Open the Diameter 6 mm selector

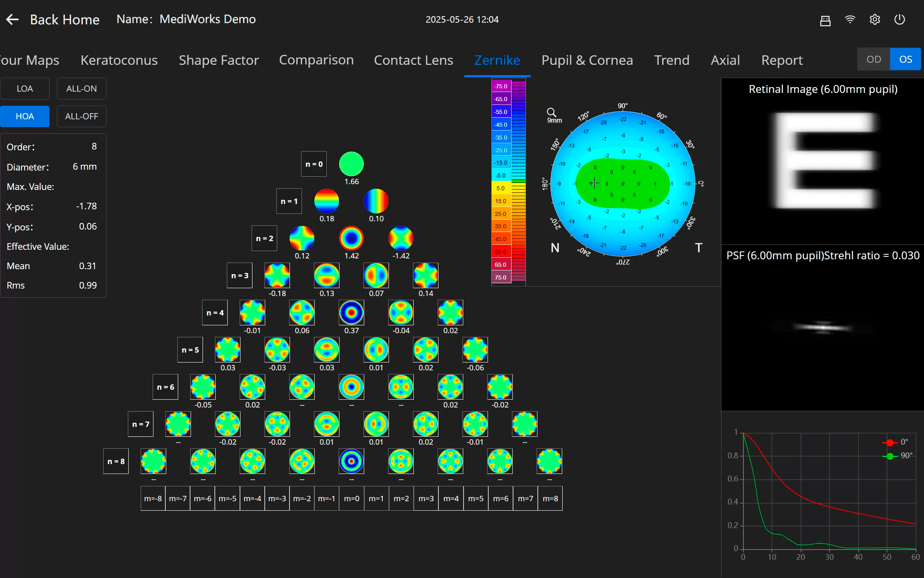tap(85, 167)
